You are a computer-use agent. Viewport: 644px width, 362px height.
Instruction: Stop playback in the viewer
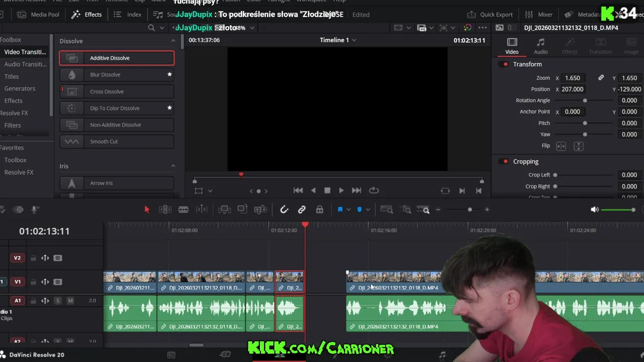(x=327, y=191)
